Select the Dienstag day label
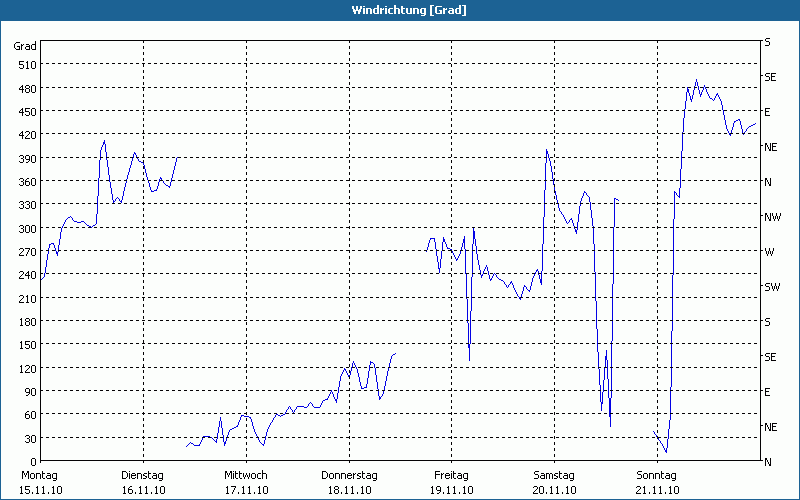800x500 pixels. [x=142, y=476]
